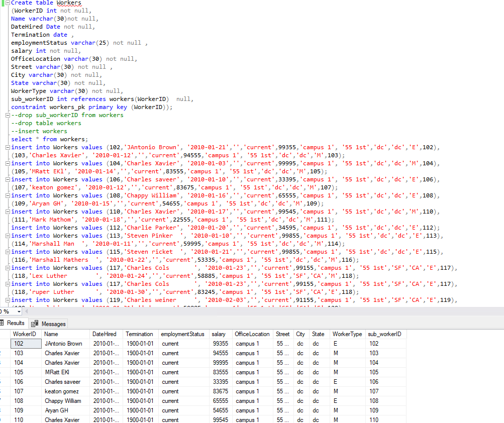The image size is (504, 423).
Task: Place cursor on the select * from workers line
Action: (x=50, y=139)
